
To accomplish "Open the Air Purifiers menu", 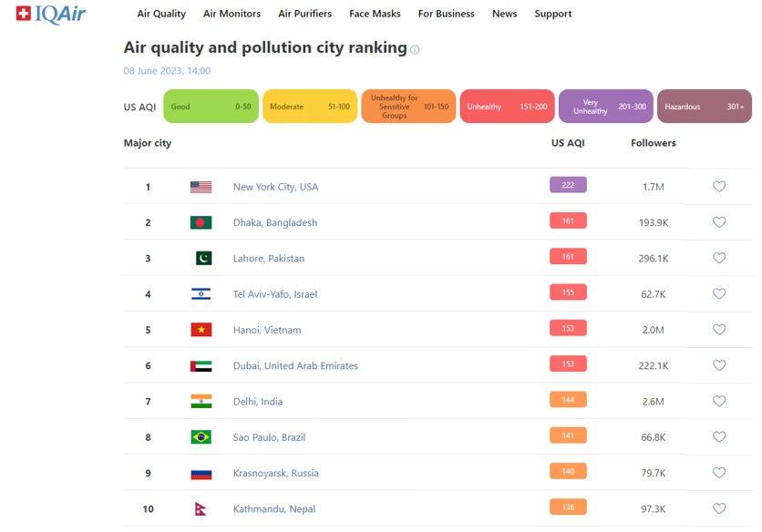I will pos(304,14).
